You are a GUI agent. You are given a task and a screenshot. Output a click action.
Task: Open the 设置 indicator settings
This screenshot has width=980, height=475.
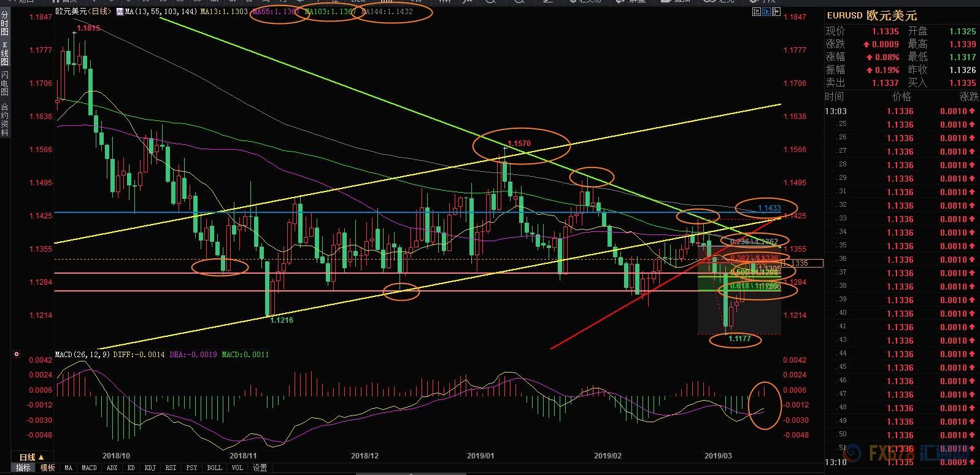[x=260, y=468]
